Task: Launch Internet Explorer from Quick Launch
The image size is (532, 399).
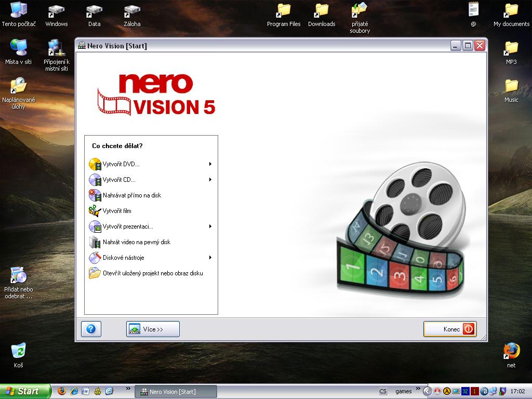Action: [x=74, y=391]
